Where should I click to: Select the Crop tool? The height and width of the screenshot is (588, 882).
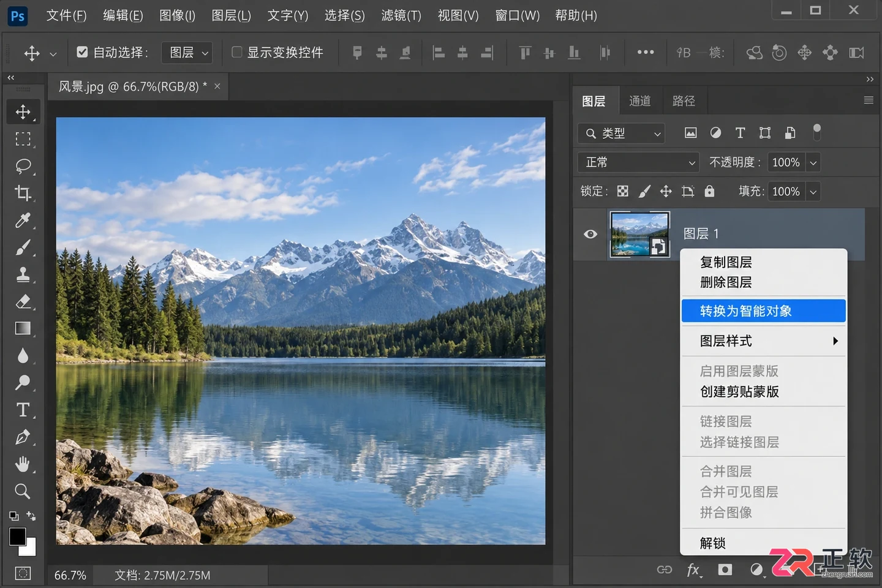[23, 193]
